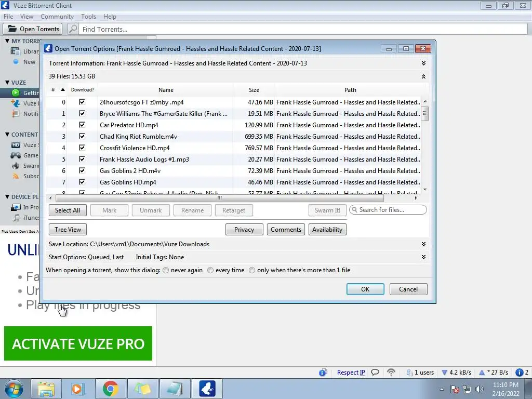532x399 pixels.
Task: Open the Help menu
Action: coord(110,17)
